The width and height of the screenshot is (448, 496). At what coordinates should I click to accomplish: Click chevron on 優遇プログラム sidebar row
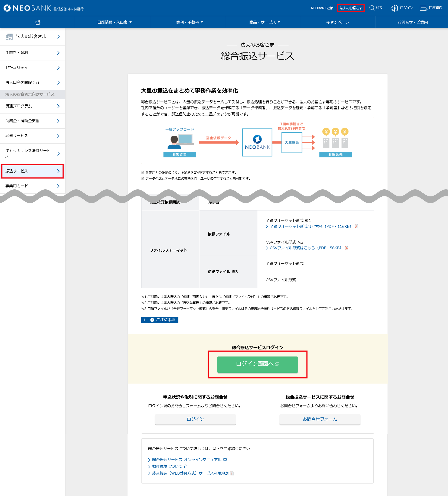point(58,106)
